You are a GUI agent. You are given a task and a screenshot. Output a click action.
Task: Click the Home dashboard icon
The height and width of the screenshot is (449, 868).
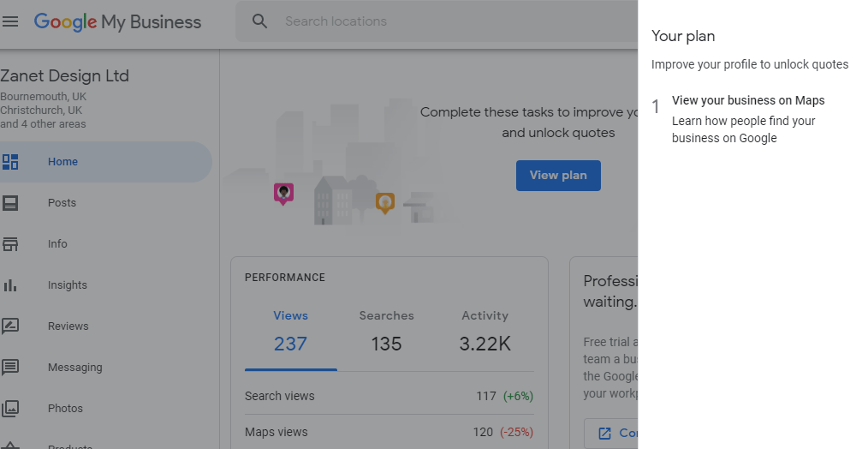pyautogui.click(x=10, y=162)
